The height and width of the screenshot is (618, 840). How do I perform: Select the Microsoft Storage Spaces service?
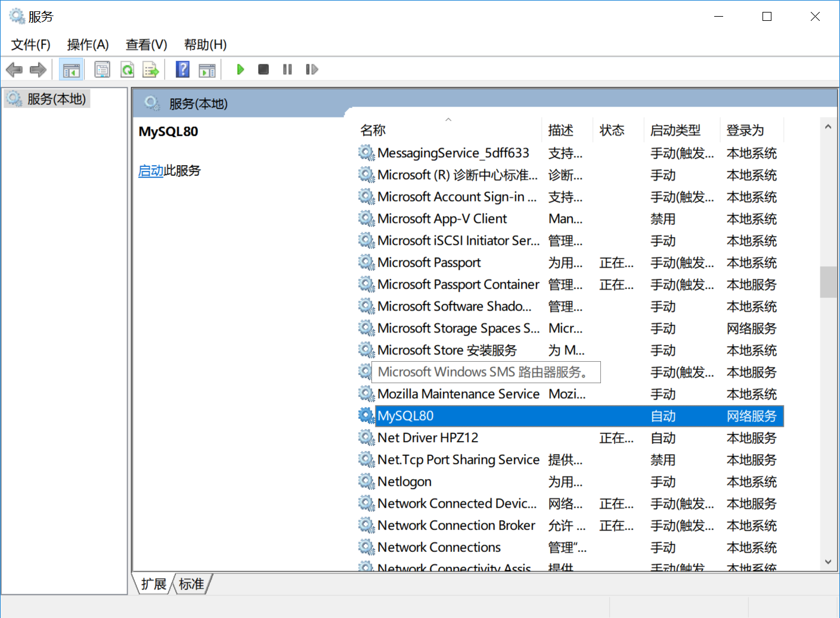tap(458, 328)
